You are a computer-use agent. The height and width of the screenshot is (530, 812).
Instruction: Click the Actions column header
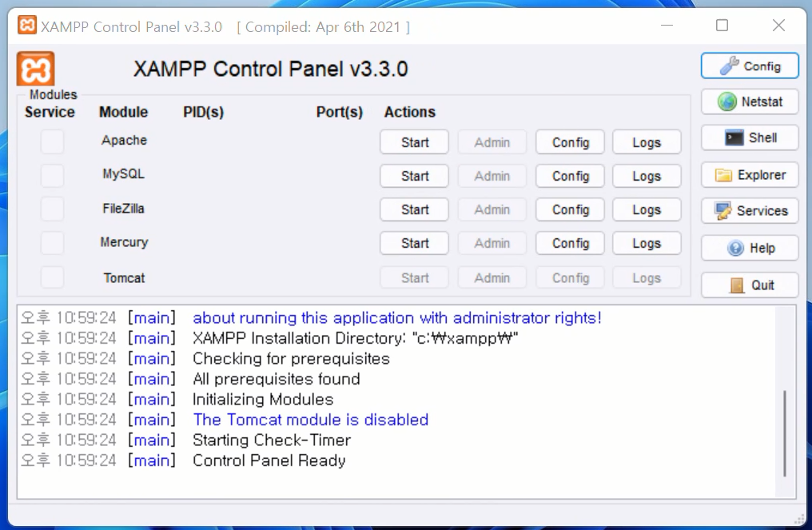click(410, 112)
